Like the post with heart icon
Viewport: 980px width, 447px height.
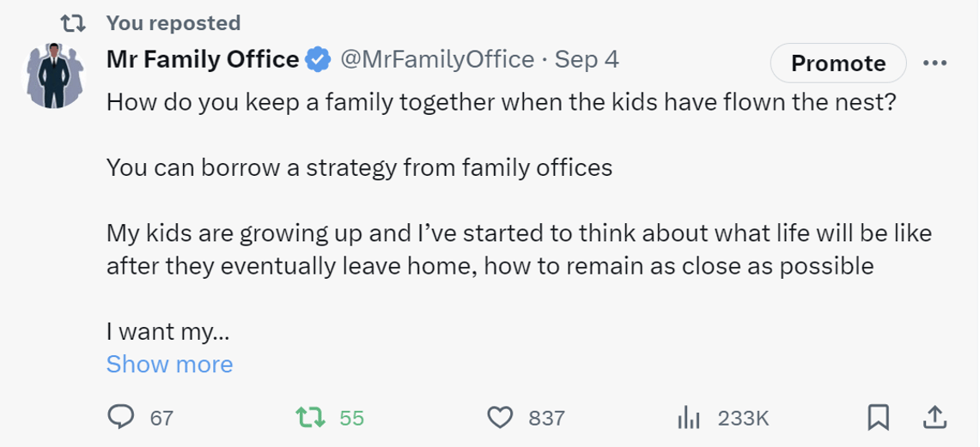point(499,418)
